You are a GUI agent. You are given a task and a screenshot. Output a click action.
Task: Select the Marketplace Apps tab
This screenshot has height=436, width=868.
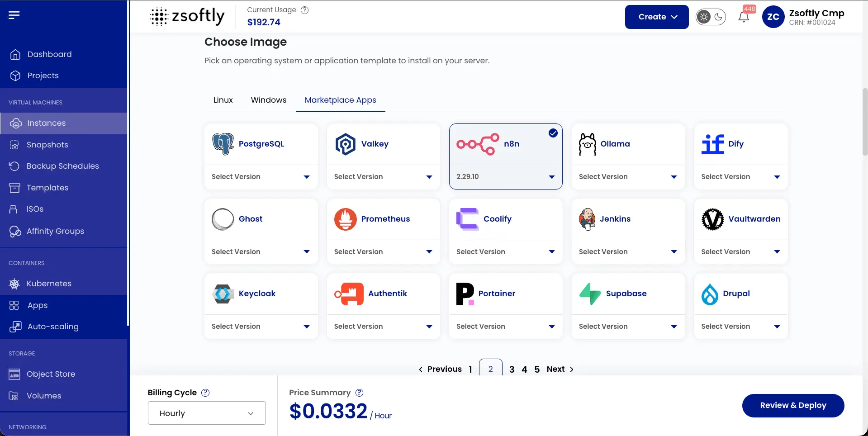point(341,100)
